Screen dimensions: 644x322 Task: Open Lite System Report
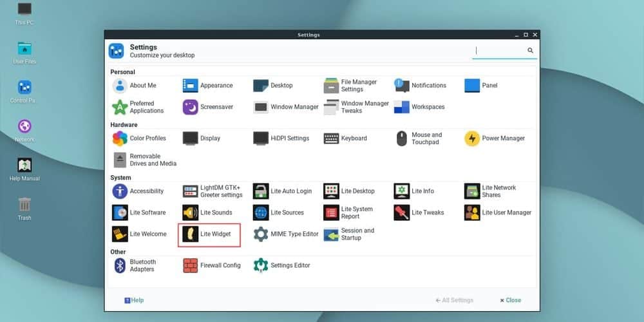(x=348, y=213)
